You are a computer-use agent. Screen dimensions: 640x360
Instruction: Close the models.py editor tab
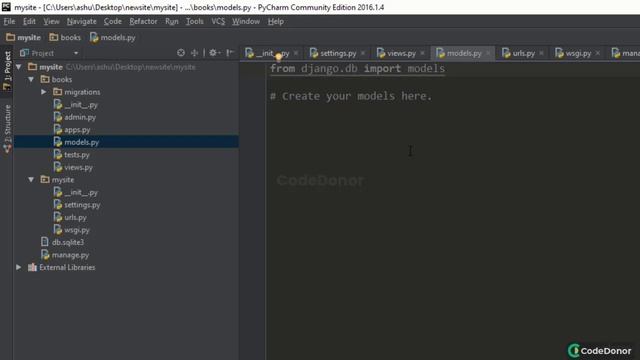(x=488, y=53)
